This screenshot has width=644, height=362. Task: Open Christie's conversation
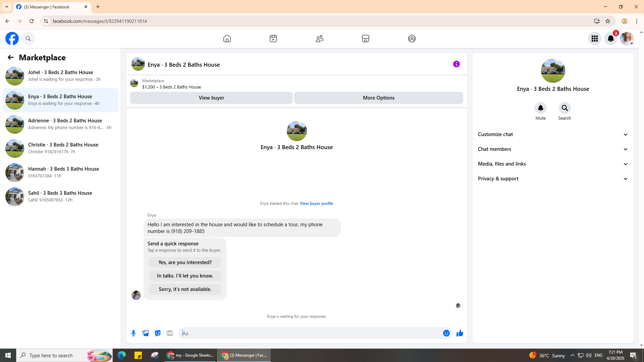[x=60, y=148]
